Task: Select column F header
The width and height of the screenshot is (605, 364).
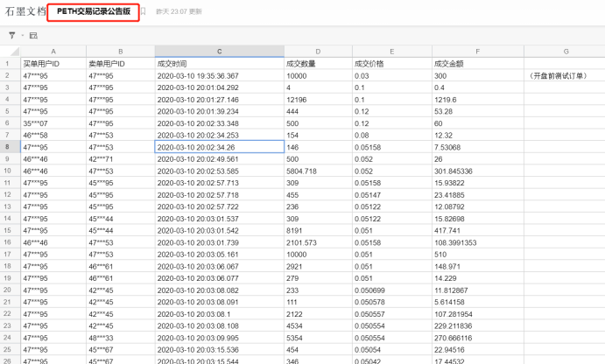Action: point(478,52)
